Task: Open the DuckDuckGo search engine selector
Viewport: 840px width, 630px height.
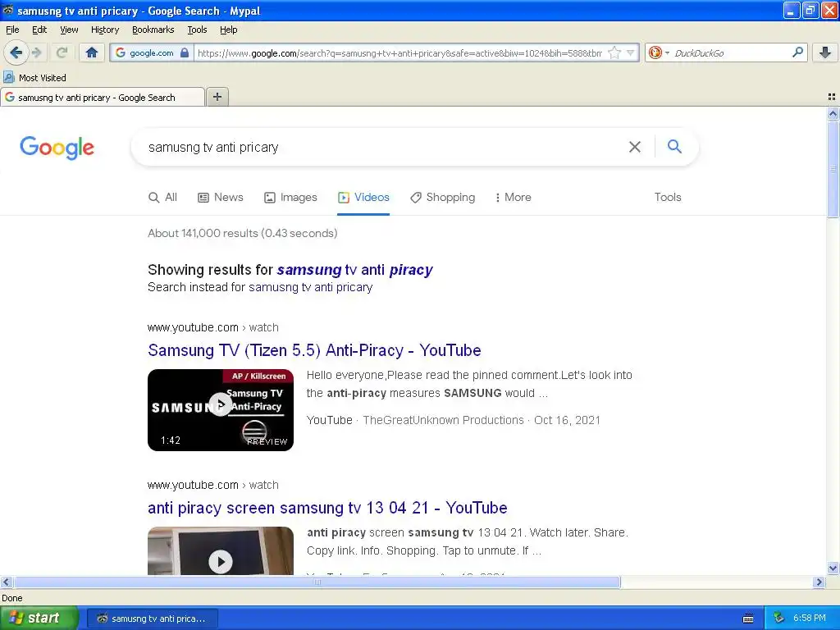Action: click(659, 52)
